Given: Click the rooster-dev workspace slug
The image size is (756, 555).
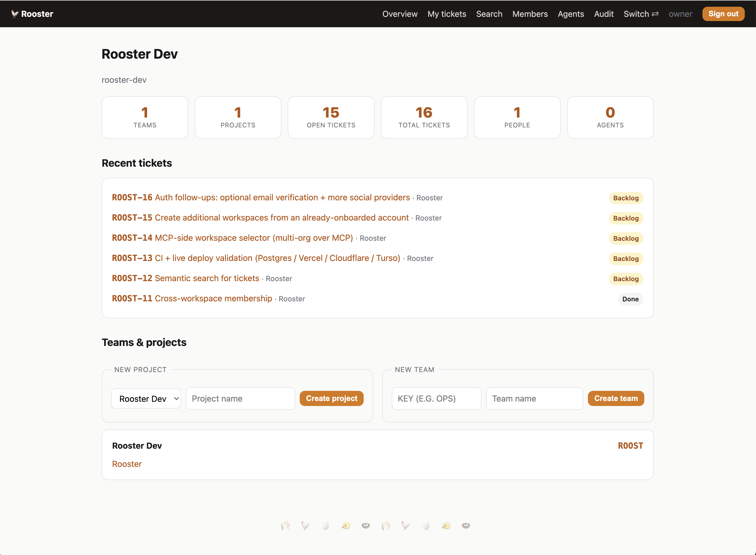Looking at the screenshot, I should pos(124,80).
